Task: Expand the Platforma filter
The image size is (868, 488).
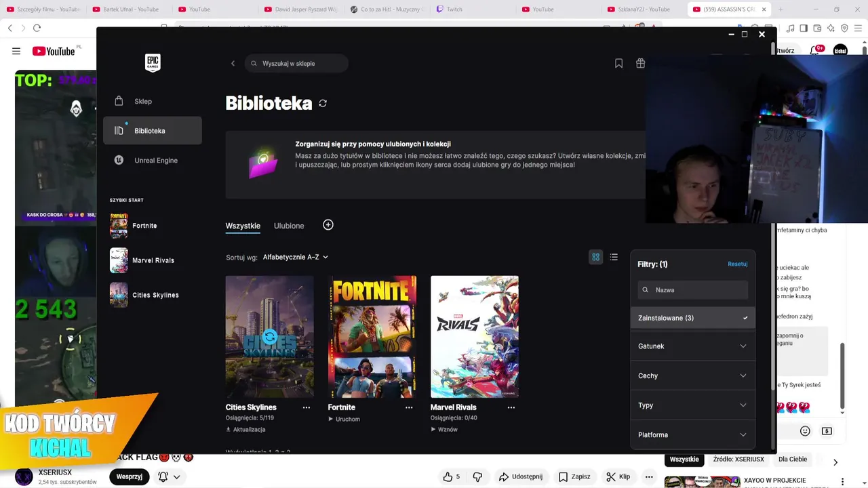Action: pos(692,434)
